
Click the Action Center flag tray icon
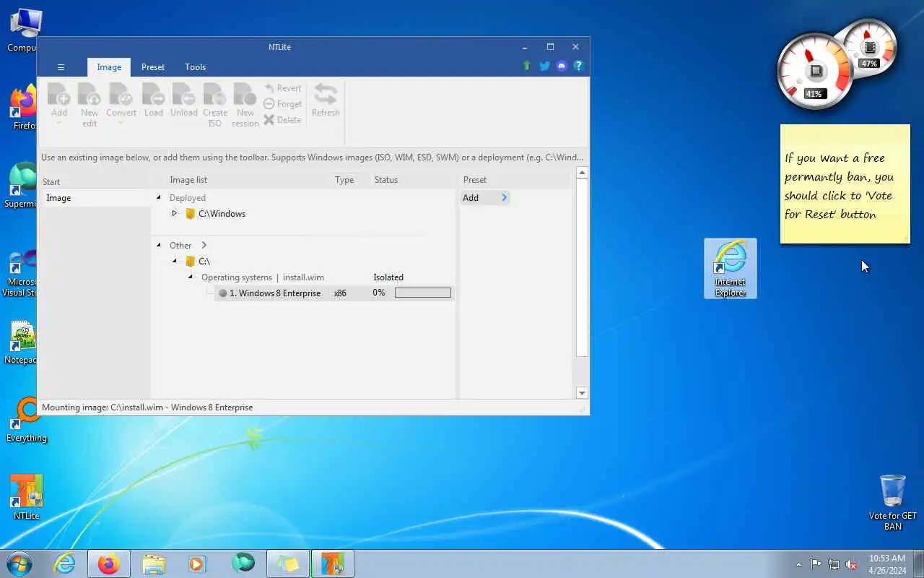816,564
